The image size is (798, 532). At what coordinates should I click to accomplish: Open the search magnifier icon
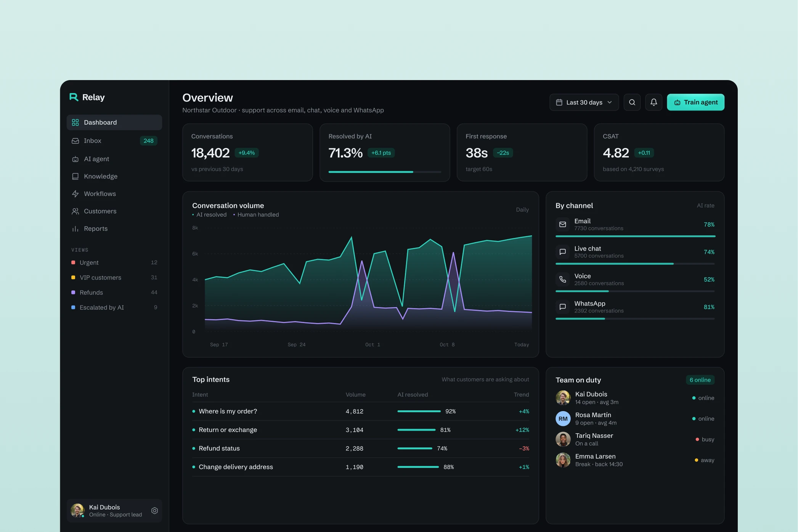pyautogui.click(x=632, y=102)
